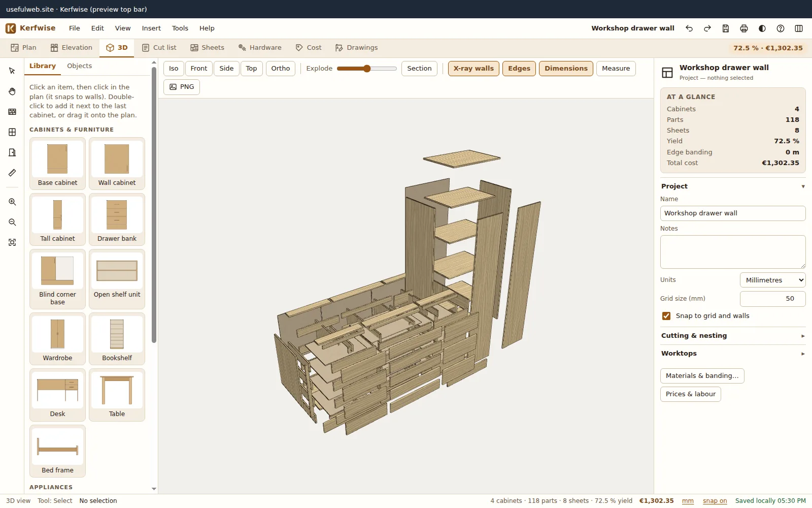812x508 pixels.
Task: Toggle Edges display off
Action: [x=519, y=69]
